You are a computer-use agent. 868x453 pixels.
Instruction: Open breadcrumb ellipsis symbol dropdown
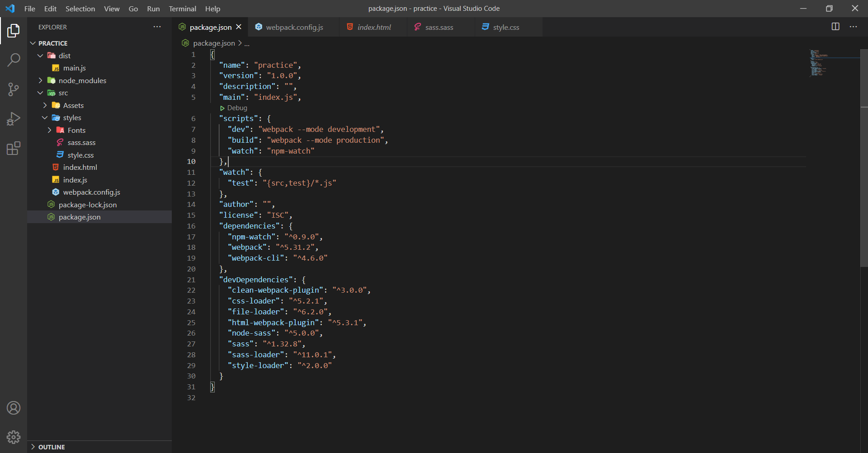pos(247,43)
